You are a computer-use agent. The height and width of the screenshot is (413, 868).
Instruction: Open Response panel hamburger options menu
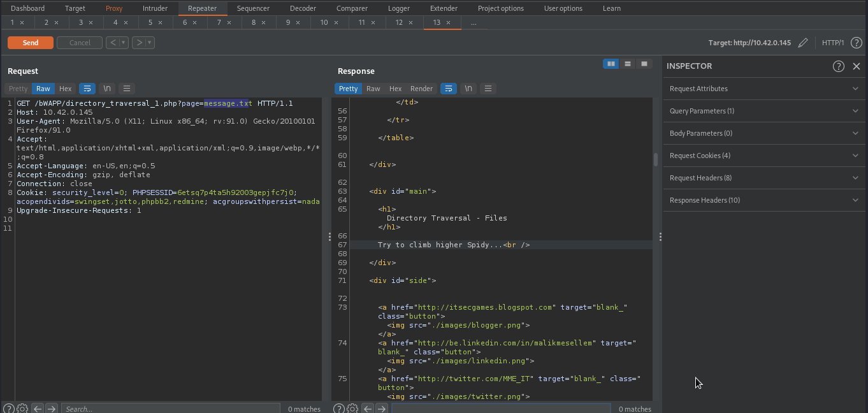pos(488,89)
